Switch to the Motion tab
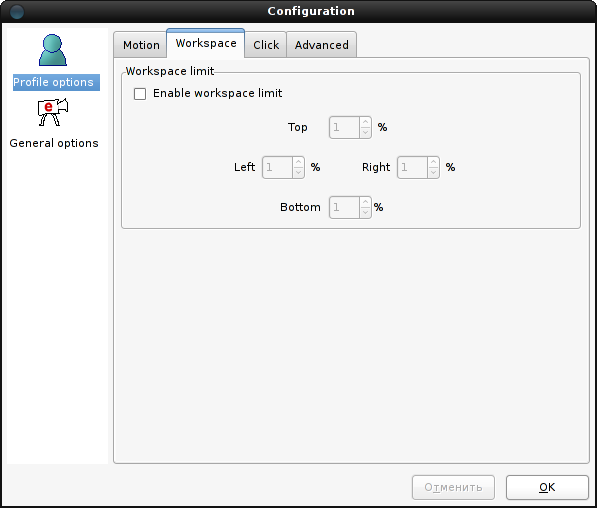 click(141, 45)
